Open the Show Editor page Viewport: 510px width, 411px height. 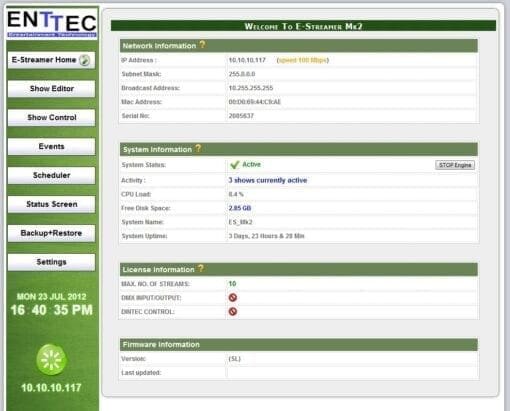click(51, 89)
